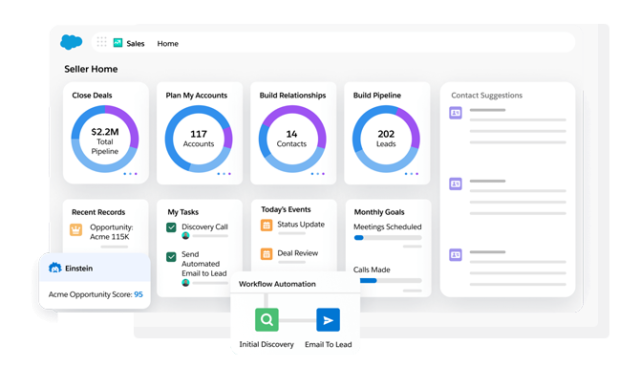This screenshot has height=367, width=640.
Task: Open the 202 Leads donut chart
Action: [386, 139]
